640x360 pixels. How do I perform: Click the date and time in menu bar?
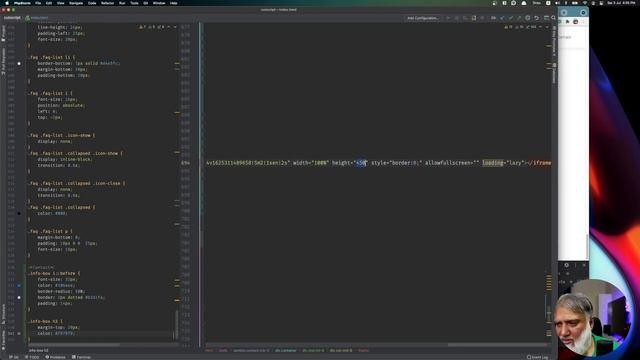point(622,3)
